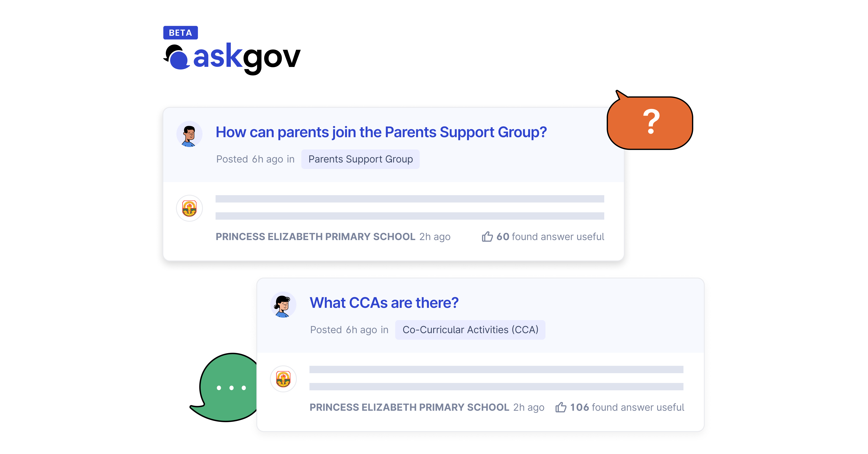Viewport: 868px width, 454px height.
Task: Click placeholder answer text in CCA card
Action: click(x=496, y=378)
